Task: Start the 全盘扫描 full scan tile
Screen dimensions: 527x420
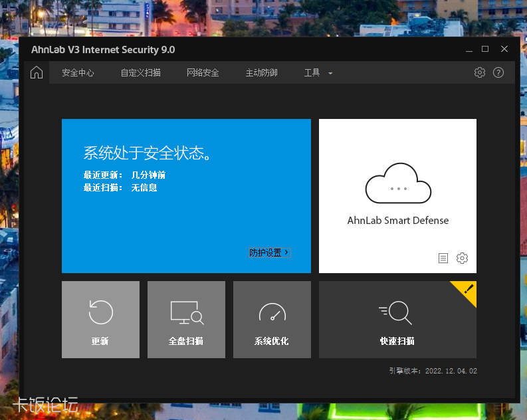Action: pos(186,320)
